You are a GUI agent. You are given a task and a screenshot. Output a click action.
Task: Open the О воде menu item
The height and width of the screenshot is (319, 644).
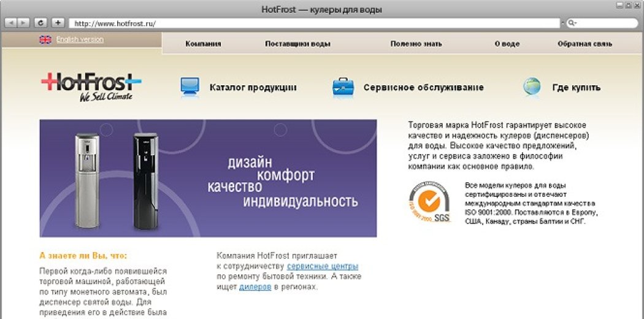click(x=507, y=44)
